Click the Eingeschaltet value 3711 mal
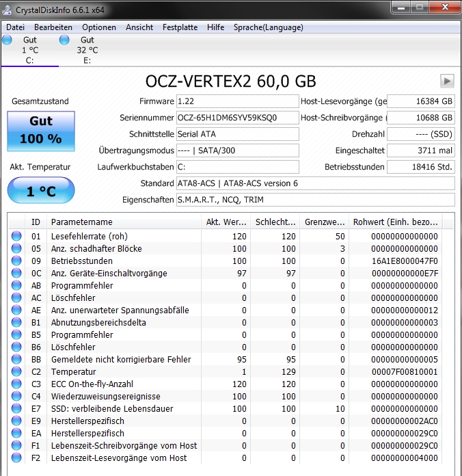This screenshot has height=476, width=462. 421,150
